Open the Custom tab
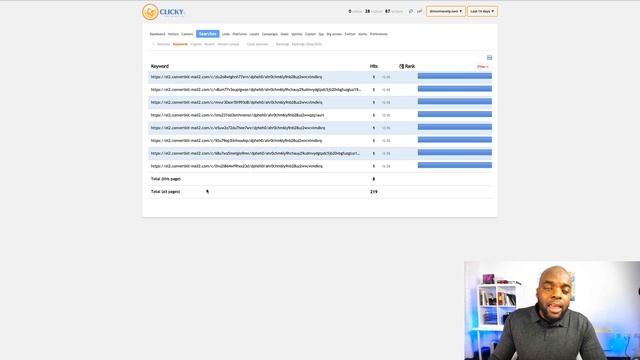 pos(310,34)
